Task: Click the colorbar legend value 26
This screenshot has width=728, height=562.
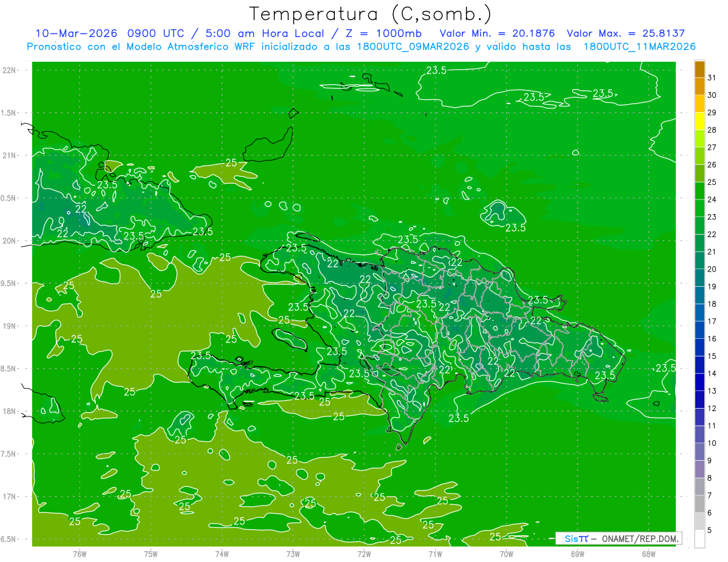Action: (x=712, y=165)
